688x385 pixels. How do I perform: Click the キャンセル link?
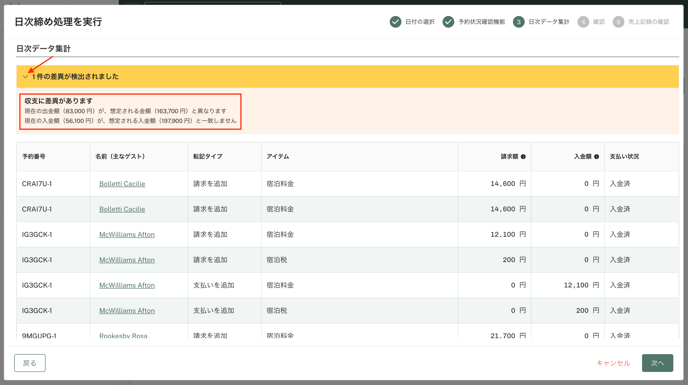(613, 363)
